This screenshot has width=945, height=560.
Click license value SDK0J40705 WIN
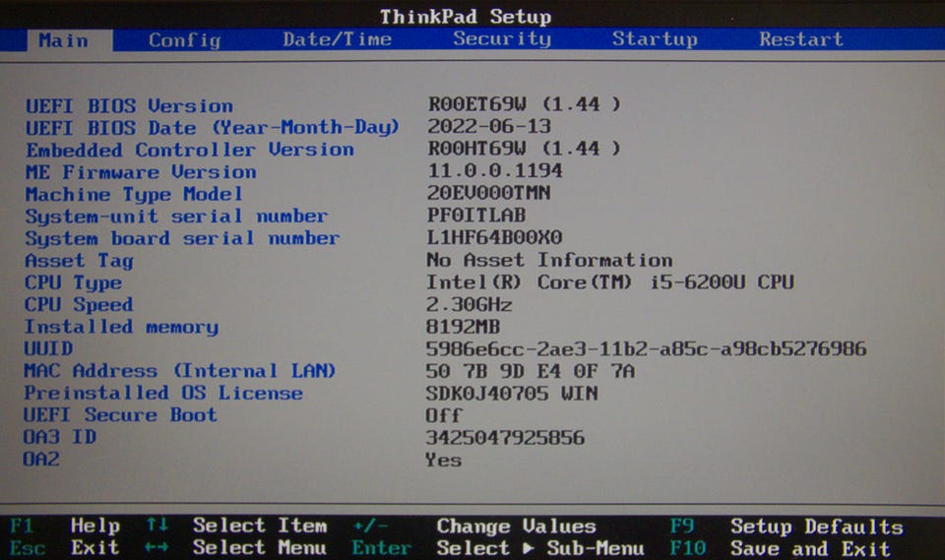tap(512, 394)
